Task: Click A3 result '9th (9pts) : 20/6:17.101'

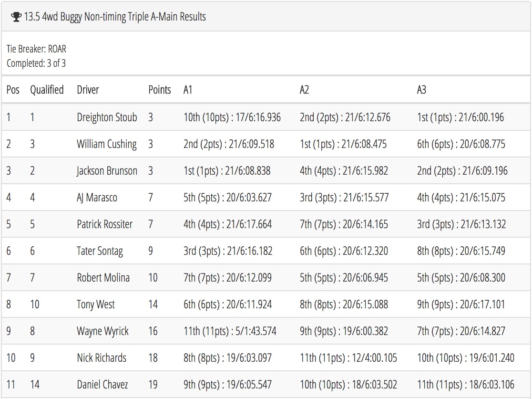Action: pyautogui.click(x=461, y=304)
